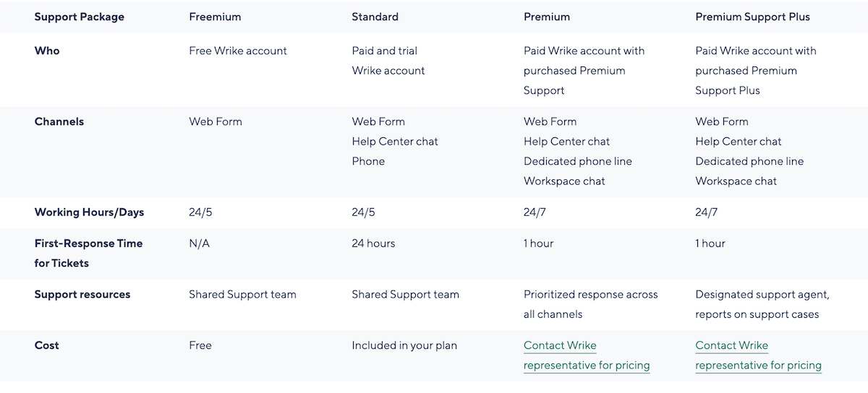Viewport: 868px width, 393px height.
Task: Click the Support Package header cell
Action: pyautogui.click(x=79, y=17)
